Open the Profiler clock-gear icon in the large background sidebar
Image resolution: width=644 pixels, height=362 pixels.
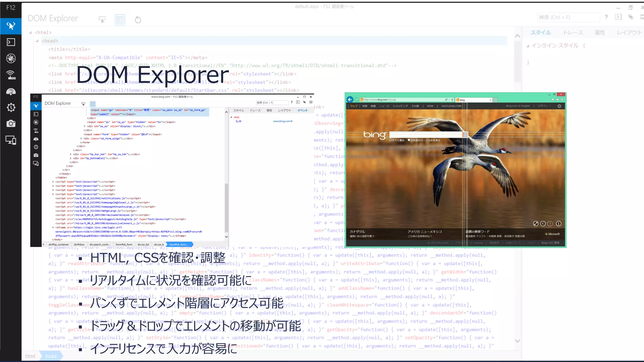tap(11, 107)
